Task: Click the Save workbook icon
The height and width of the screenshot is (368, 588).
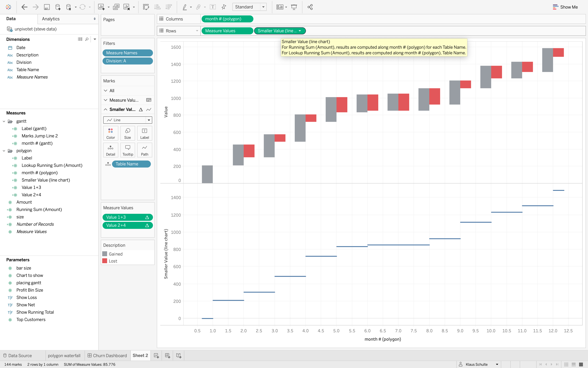Action: coord(47,7)
